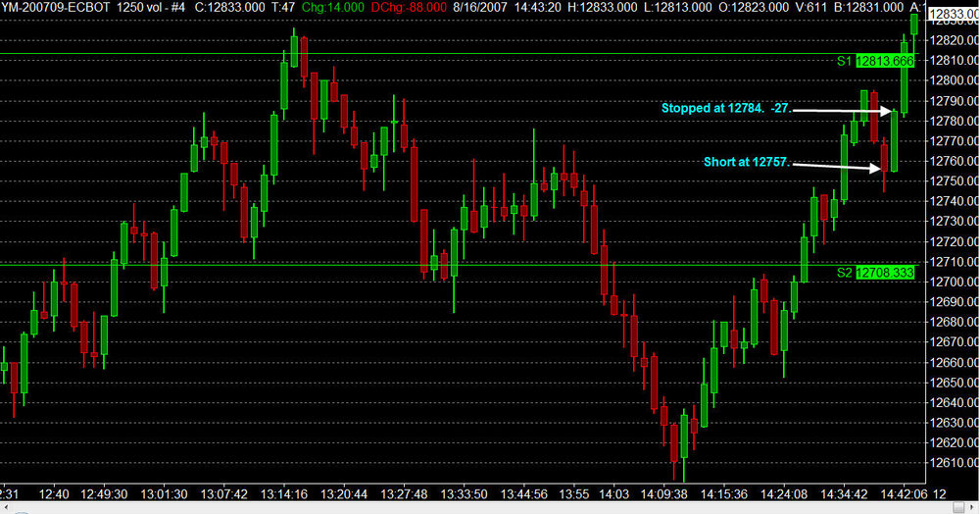The height and width of the screenshot is (514, 980).
Task: Click the 13:14:16 time axis label
Action: click(x=284, y=494)
